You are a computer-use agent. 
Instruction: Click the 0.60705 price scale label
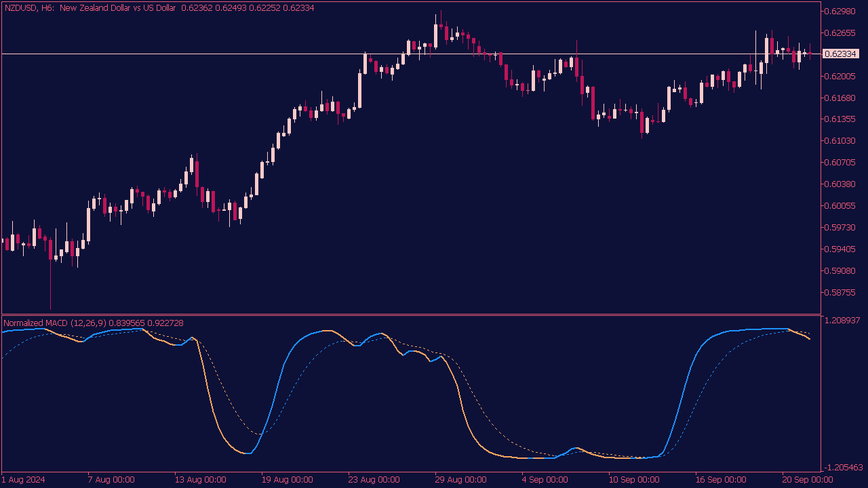840,163
